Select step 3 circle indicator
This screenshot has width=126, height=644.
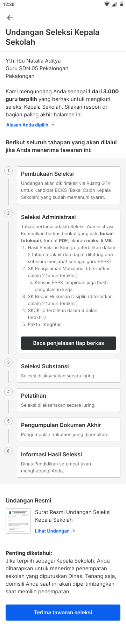click(8, 362)
